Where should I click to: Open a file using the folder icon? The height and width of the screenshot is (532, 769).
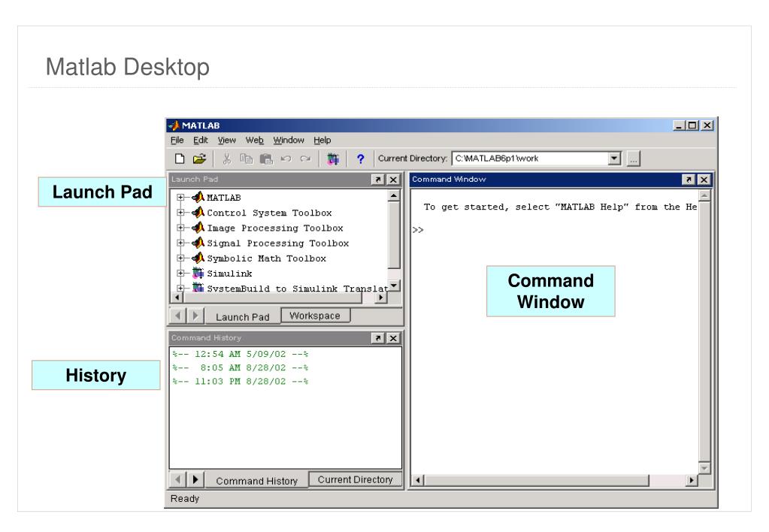[199, 159]
